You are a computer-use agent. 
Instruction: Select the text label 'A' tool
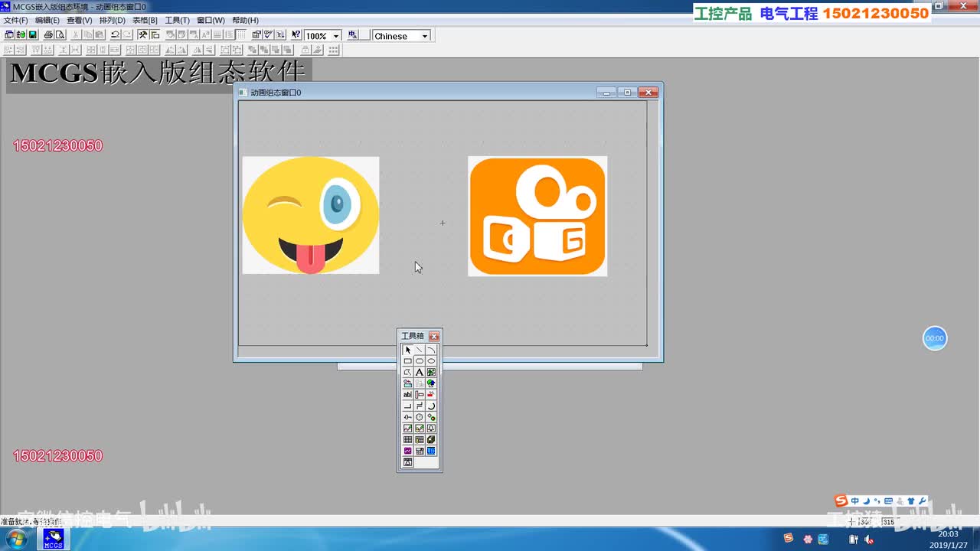(420, 372)
